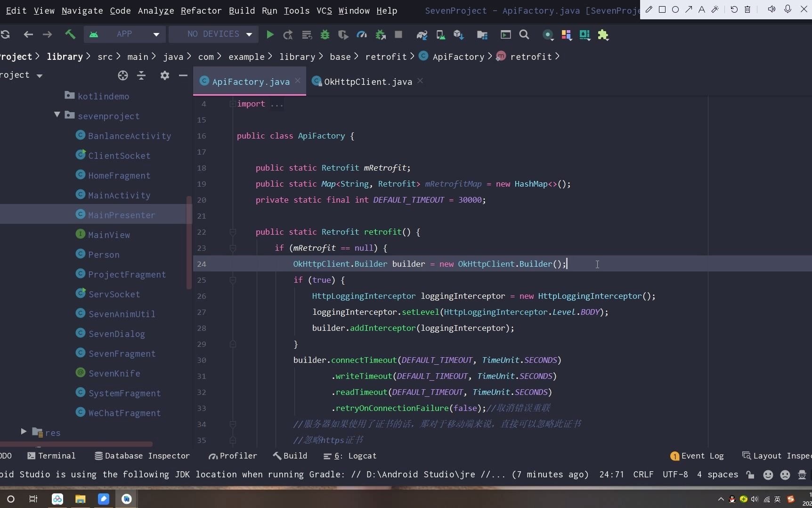The height and width of the screenshot is (508, 812).
Task: Open the Database Inspector tool window
Action: click(x=142, y=456)
